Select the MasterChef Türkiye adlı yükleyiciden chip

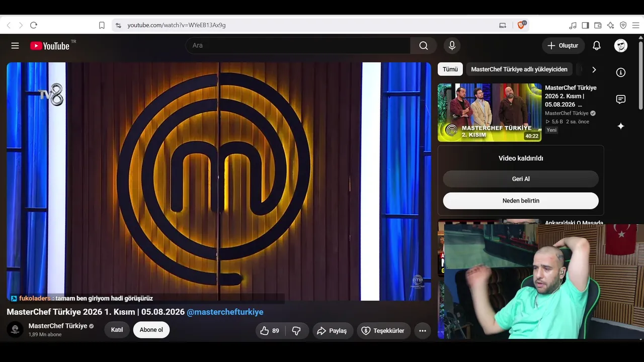pyautogui.click(x=519, y=69)
